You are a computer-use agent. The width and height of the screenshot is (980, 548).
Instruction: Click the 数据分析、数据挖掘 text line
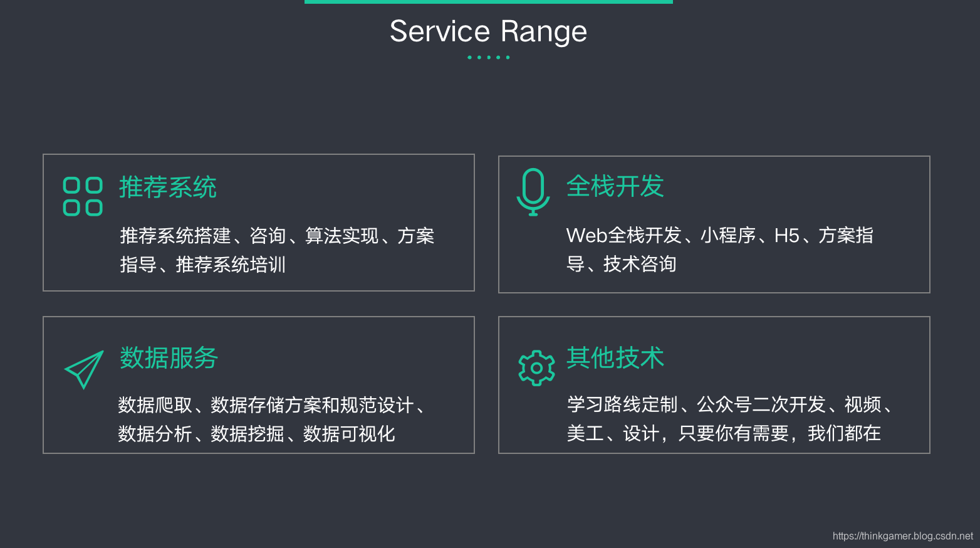point(256,434)
